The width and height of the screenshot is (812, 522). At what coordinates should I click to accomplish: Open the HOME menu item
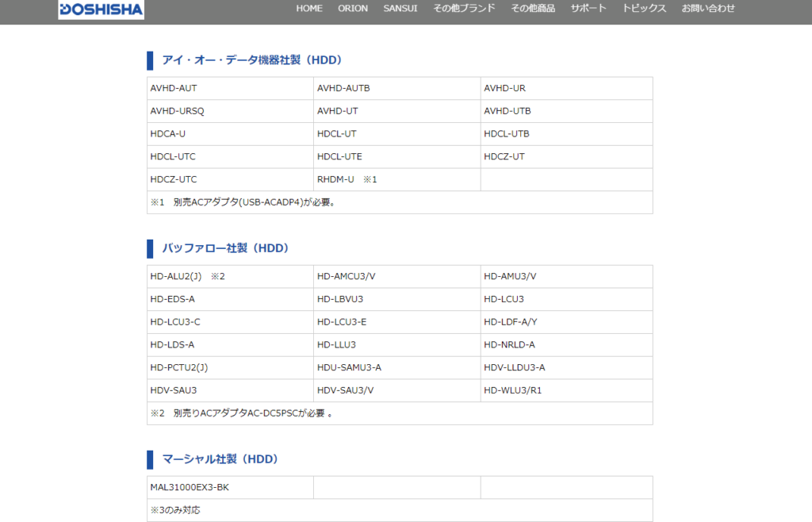coord(309,8)
